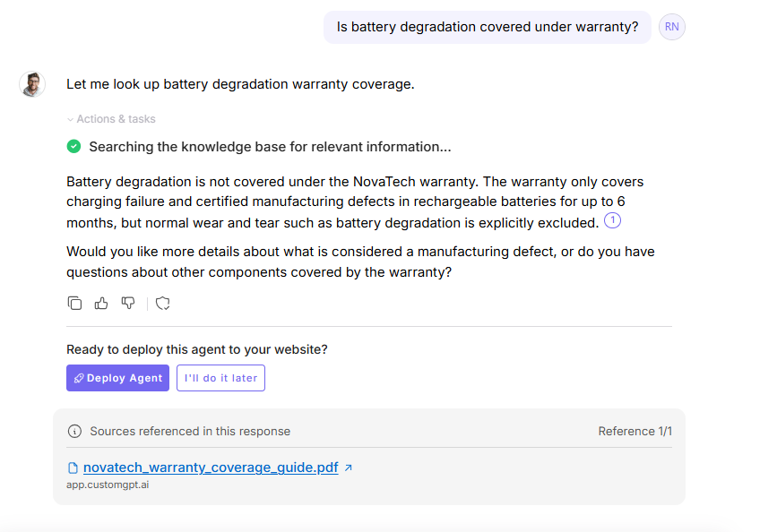Screen dimensions: 777x532
Task: Click the user question message bubble
Action: [488, 27]
